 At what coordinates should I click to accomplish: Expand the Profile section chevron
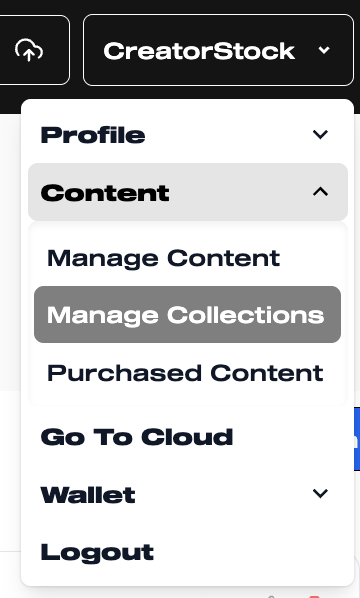click(x=320, y=134)
